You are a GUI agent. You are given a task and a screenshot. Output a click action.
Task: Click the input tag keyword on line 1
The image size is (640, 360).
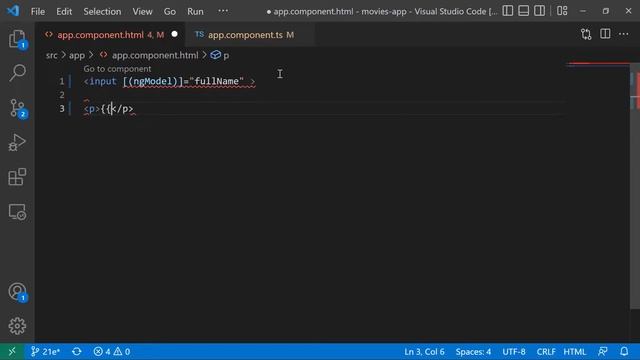click(x=102, y=81)
